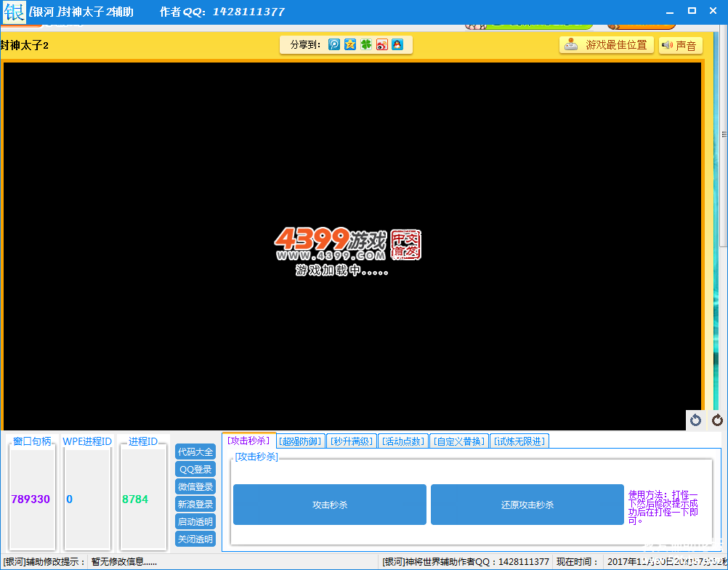Share to Pengyou via the blue P icon
Screen dimensions: 728x570
(x=333, y=44)
